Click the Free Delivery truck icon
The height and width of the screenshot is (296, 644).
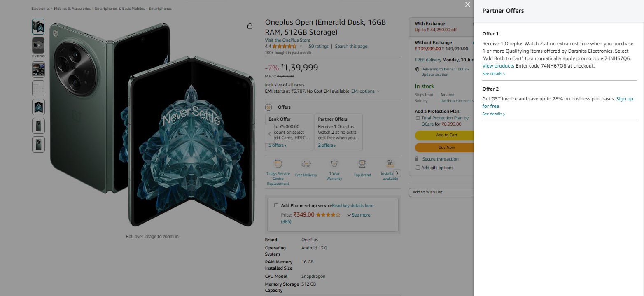coord(306,164)
